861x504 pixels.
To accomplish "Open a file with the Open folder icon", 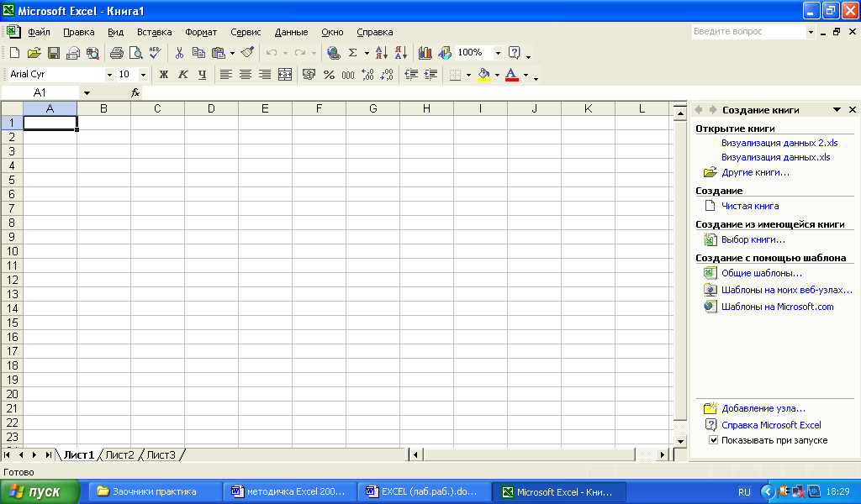I will (34, 53).
